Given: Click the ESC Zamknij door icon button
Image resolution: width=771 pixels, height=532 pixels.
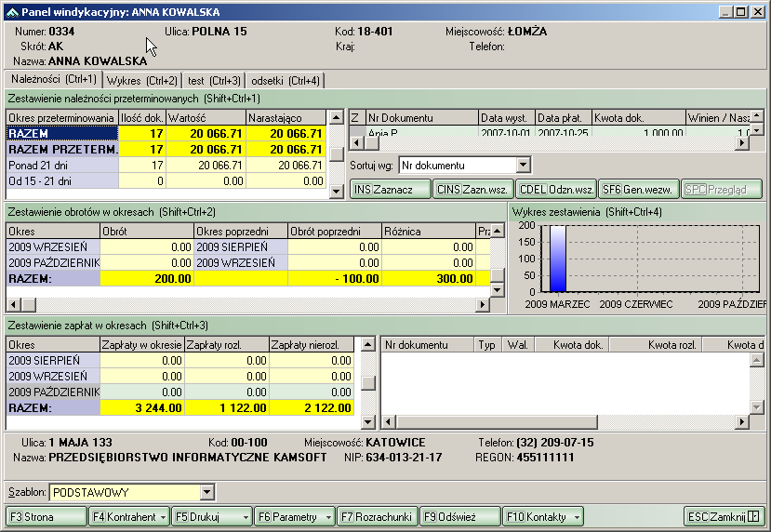Looking at the screenshot, I should [x=753, y=516].
